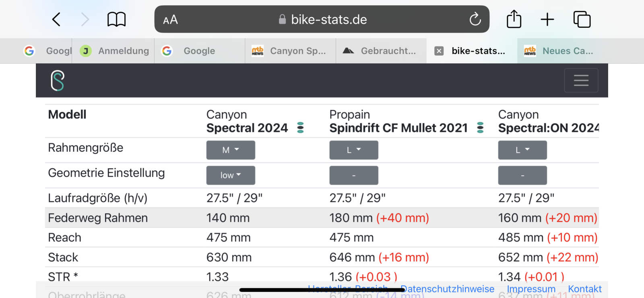Open reader text size AA control

pyautogui.click(x=170, y=20)
